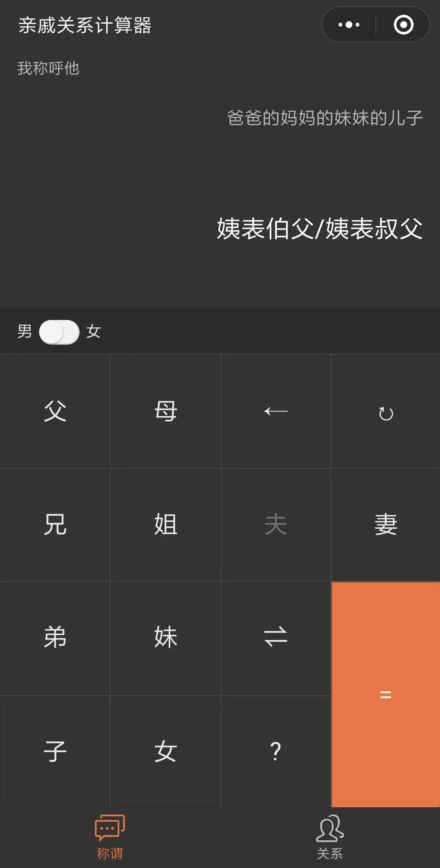
Task: Add 妹 to the relationship chain
Action: tap(165, 638)
